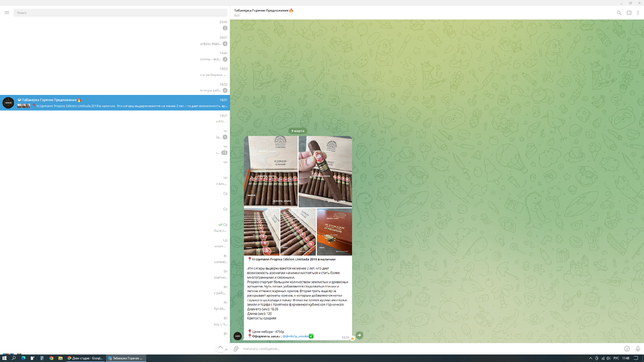Viewport: 644px width, 362px height.
Task: Open the chat timestamped 18:32
Action: [x=115, y=87]
